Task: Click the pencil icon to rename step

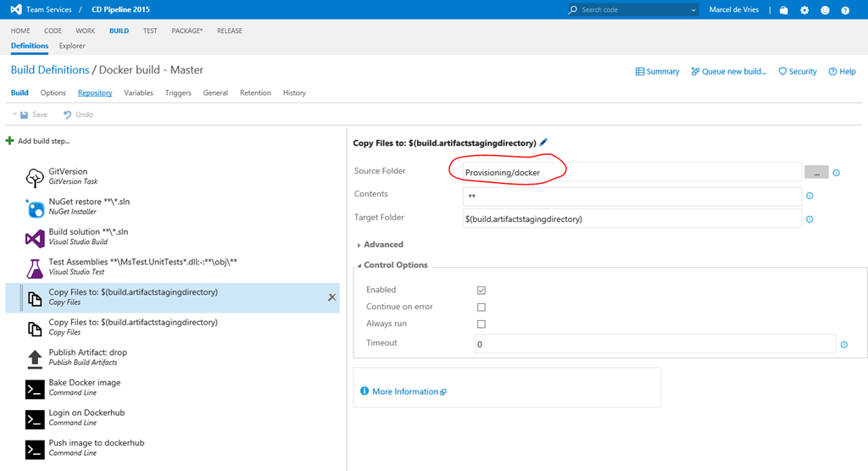Action: [x=543, y=143]
